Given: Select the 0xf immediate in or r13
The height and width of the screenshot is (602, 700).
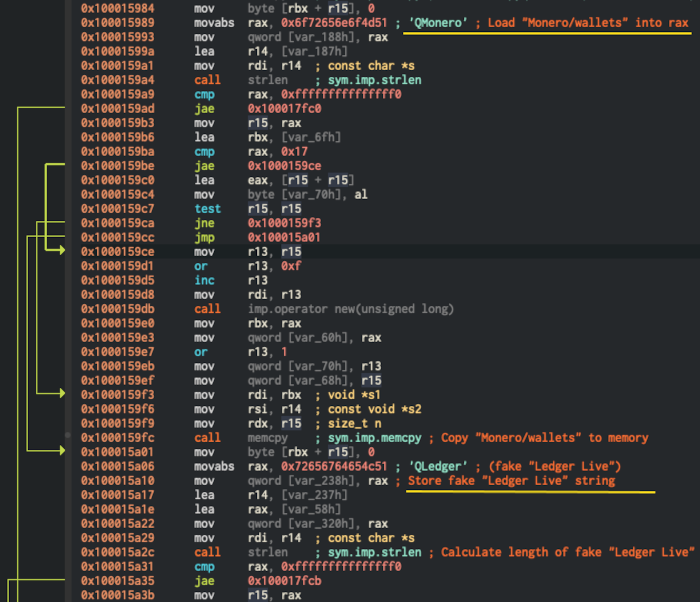Looking at the screenshot, I should pyautogui.click(x=291, y=266).
